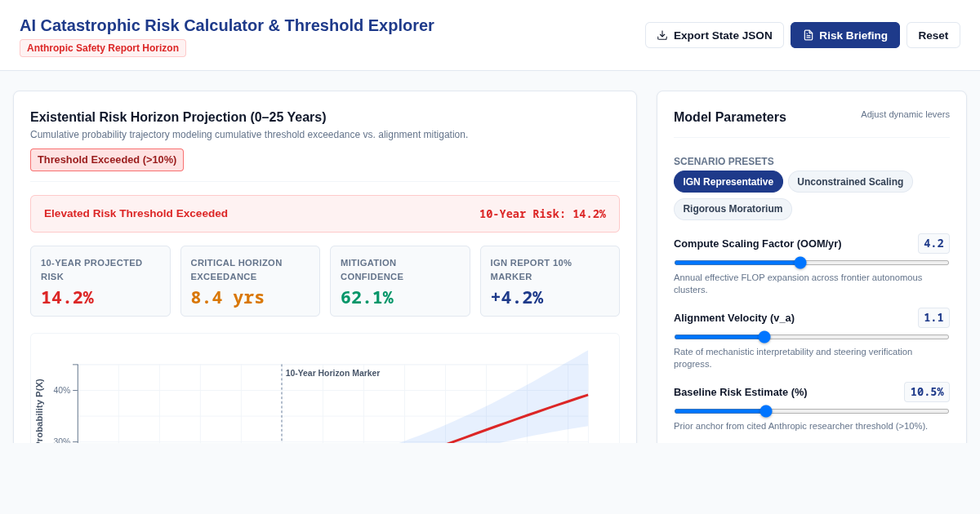Click the Anthropic Safety Report Horizon badge
Screen dimensions: 980x514
tap(103, 48)
